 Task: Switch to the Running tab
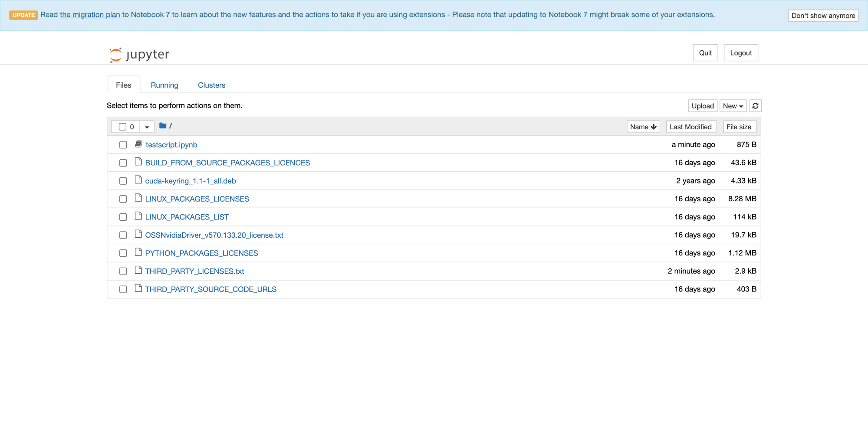coord(164,85)
